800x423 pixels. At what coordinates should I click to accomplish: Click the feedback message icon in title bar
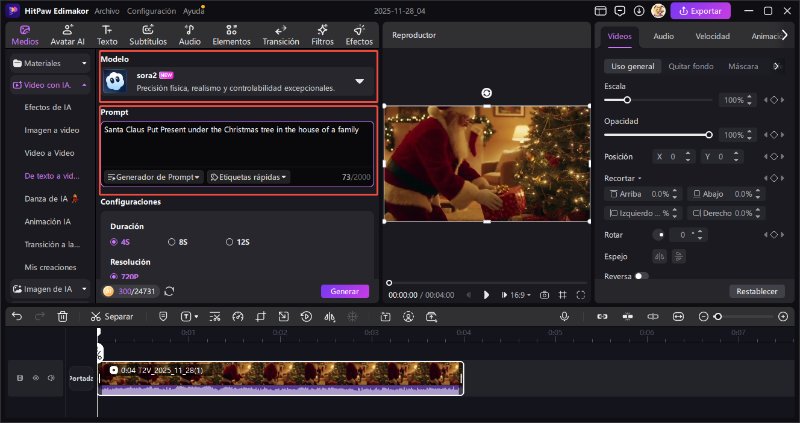[620, 11]
